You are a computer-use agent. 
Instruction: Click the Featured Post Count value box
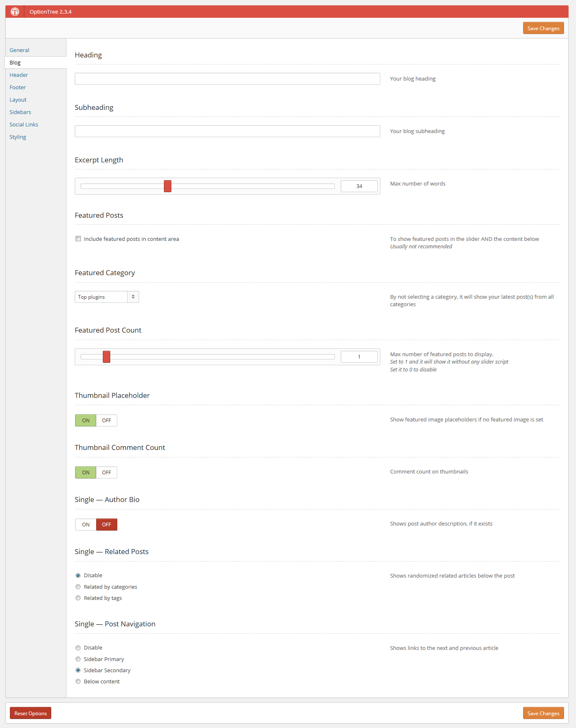(359, 357)
